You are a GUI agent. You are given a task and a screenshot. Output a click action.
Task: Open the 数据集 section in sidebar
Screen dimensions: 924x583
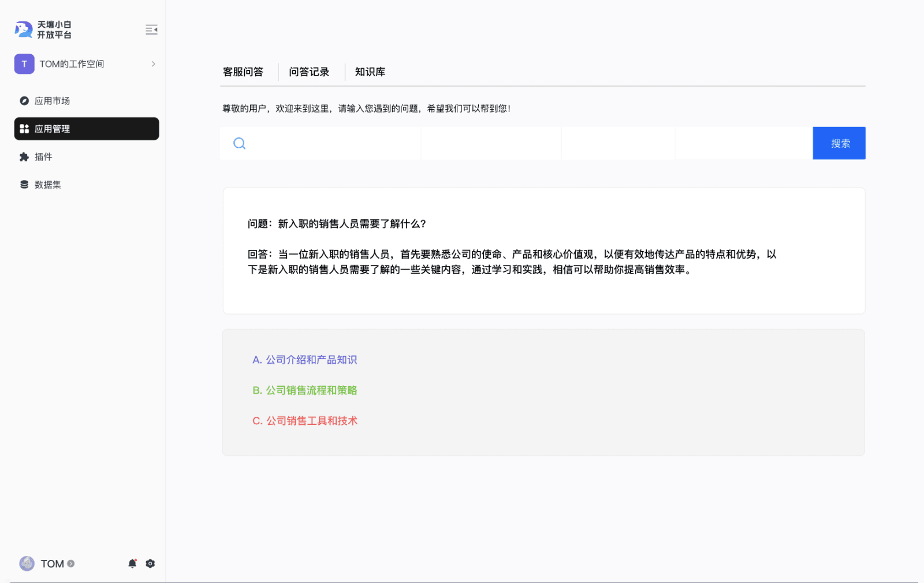(x=47, y=184)
